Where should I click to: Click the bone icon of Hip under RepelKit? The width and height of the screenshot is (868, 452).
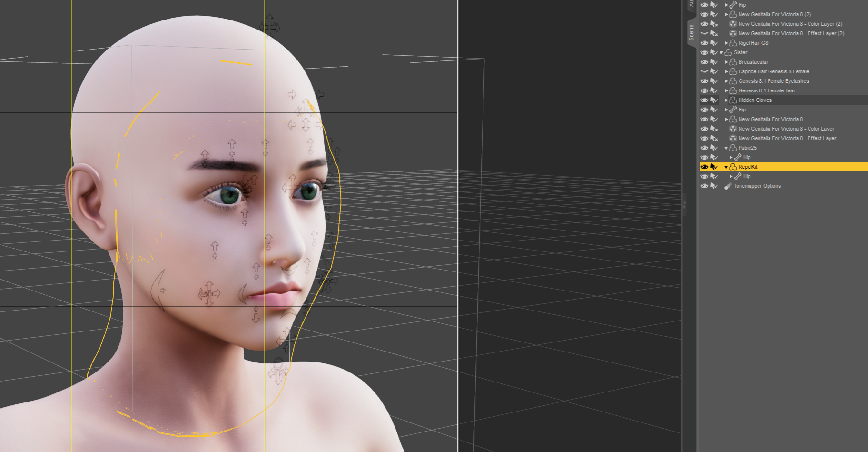pos(738,176)
